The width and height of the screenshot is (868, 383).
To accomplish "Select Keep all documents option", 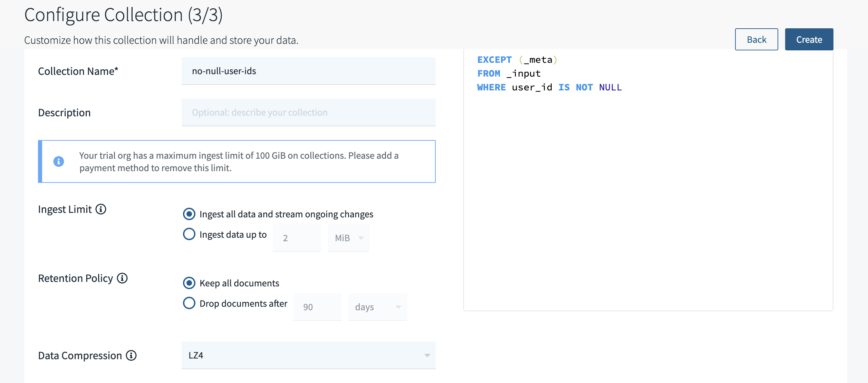I will pos(189,283).
